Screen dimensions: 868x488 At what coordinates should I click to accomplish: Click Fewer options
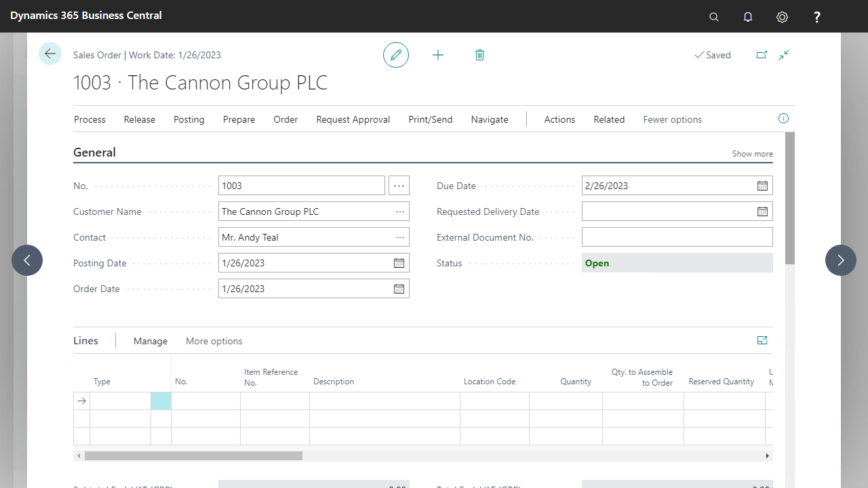pyautogui.click(x=672, y=119)
